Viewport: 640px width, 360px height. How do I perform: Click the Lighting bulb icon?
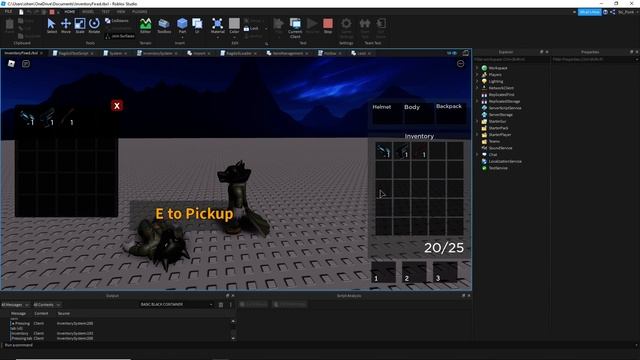pos(484,81)
